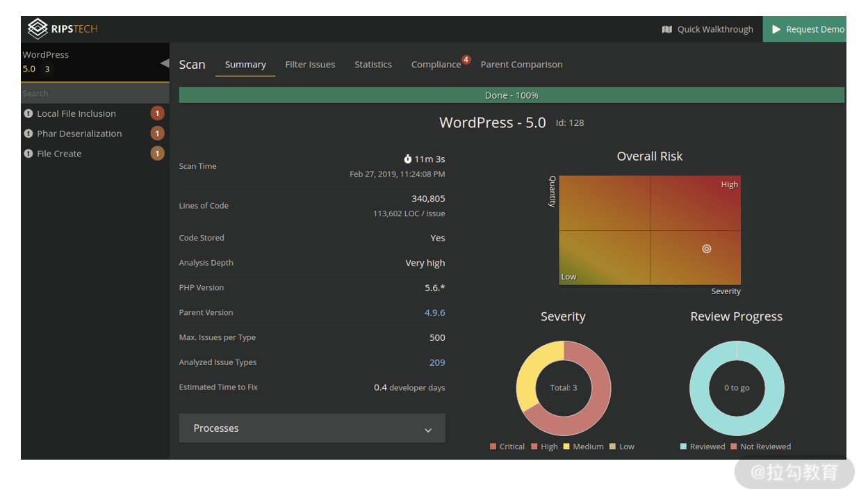Click the target marker in Overall Risk chart
The height and width of the screenshot is (500, 868).
pyautogui.click(x=707, y=249)
